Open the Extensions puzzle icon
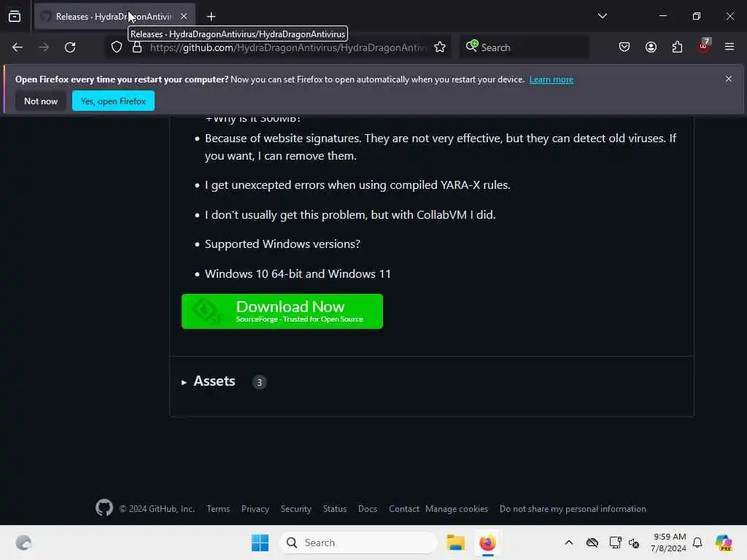Viewport: 747px width, 560px height. pyautogui.click(x=677, y=47)
